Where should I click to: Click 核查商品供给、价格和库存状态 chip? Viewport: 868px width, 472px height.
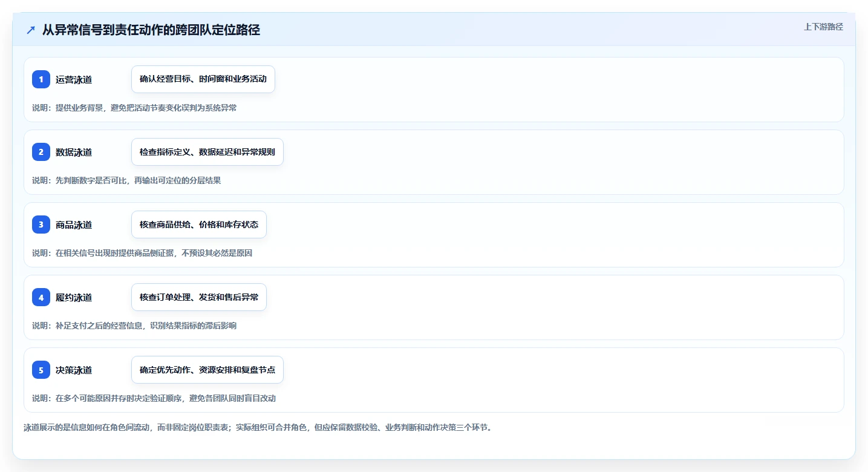199,225
